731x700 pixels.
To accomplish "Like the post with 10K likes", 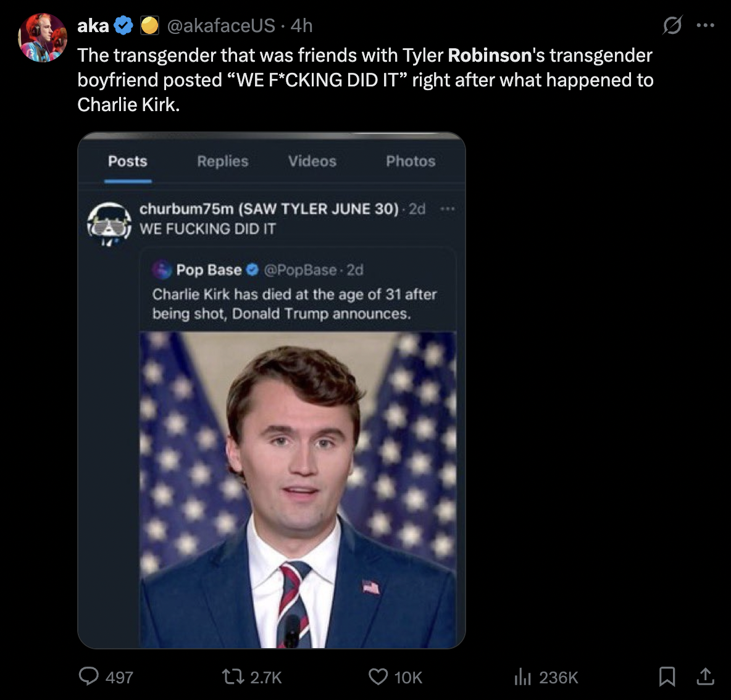I will click(378, 677).
